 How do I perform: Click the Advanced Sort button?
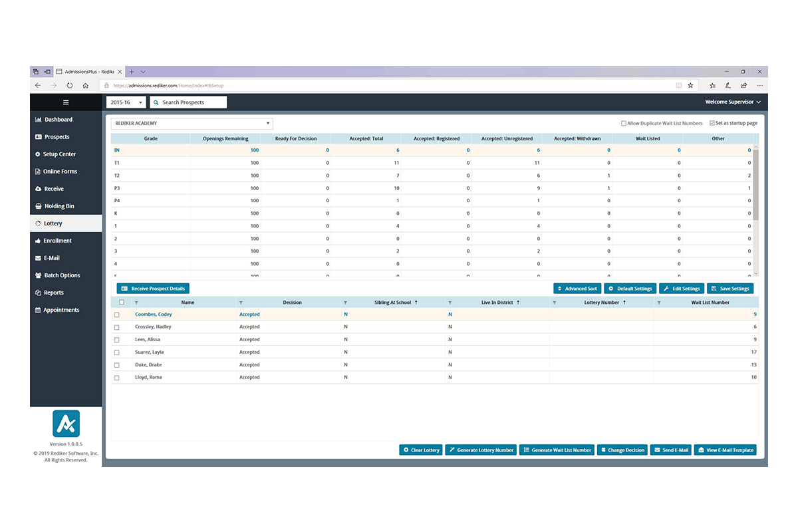[x=577, y=289]
